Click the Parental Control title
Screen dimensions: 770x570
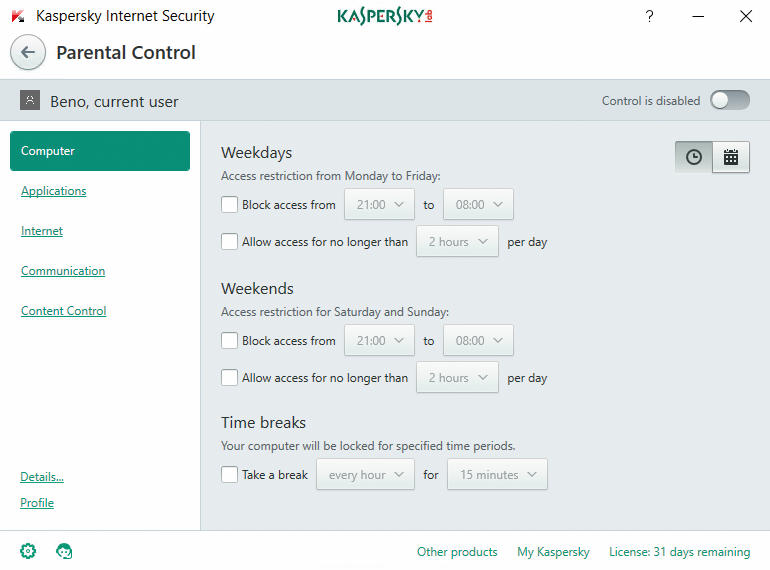[126, 53]
